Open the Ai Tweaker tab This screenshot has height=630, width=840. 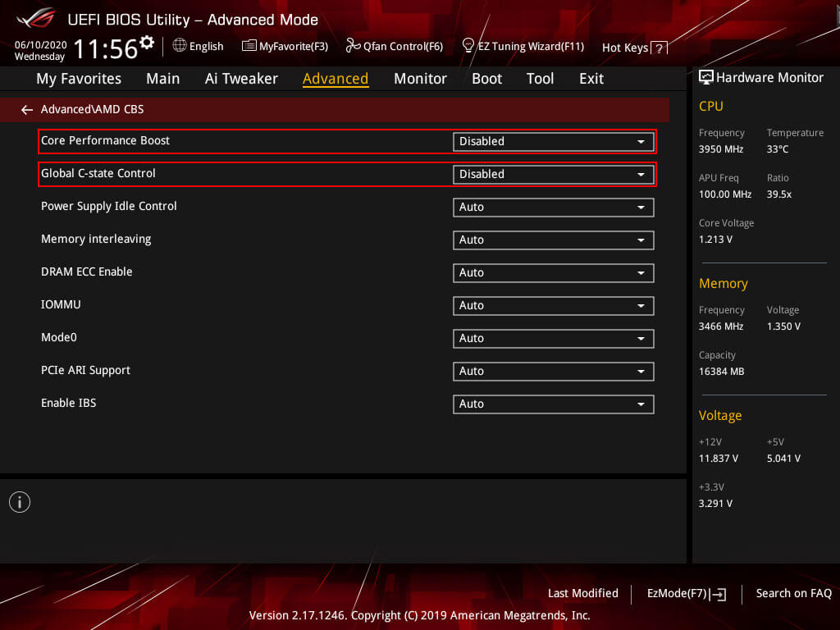[241, 79]
